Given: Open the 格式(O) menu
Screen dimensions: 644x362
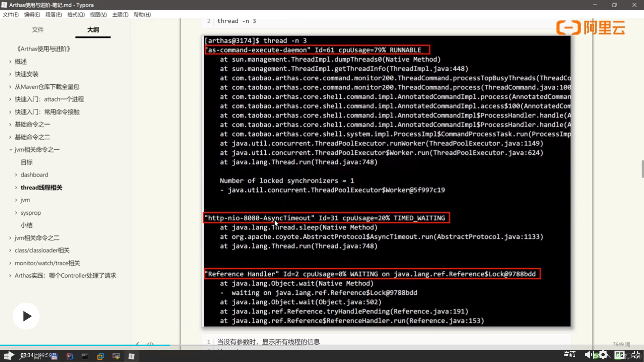Looking at the screenshot, I should click(76, 14).
